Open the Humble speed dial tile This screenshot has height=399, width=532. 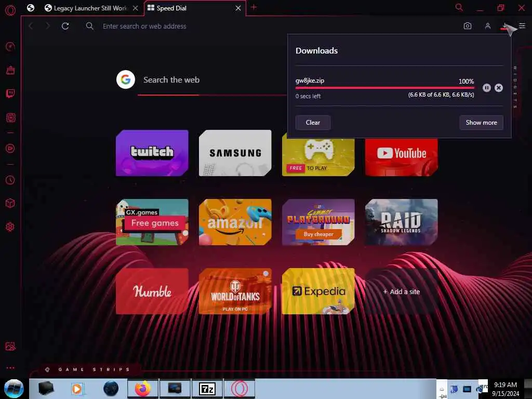coord(152,291)
